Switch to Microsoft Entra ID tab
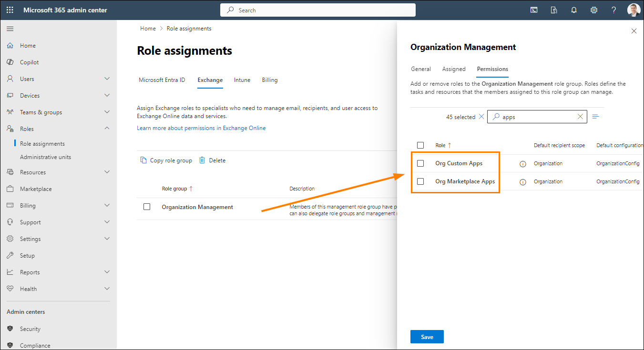 162,80
